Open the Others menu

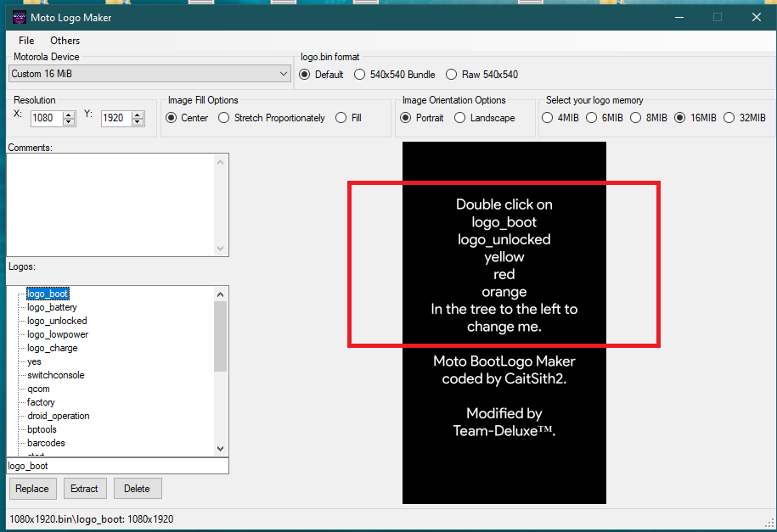point(65,41)
